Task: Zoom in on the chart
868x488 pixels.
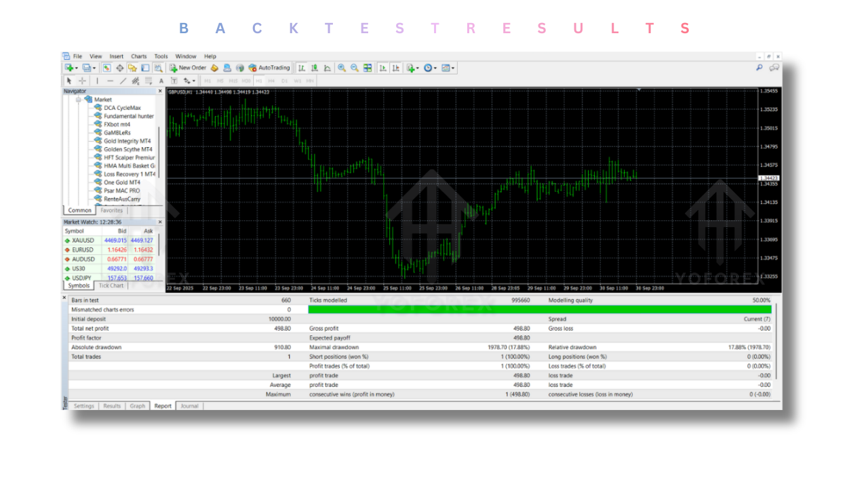Action: tap(342, 68)
